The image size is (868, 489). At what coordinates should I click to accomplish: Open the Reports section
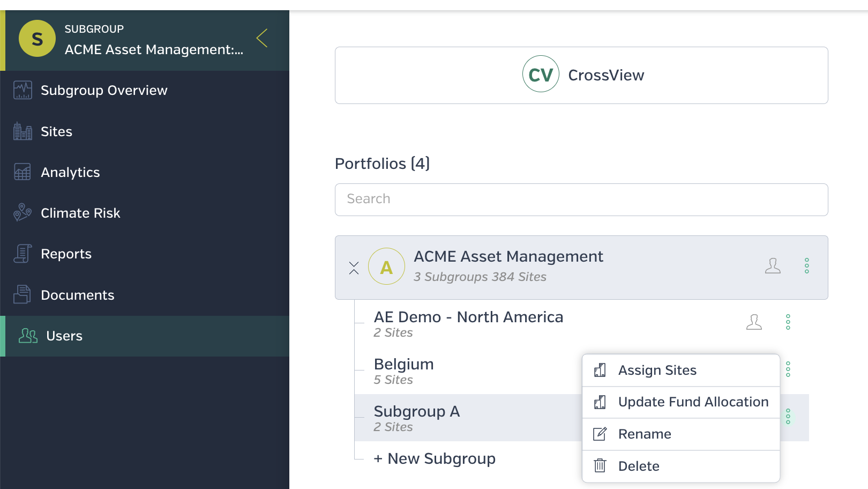(145, 254)
